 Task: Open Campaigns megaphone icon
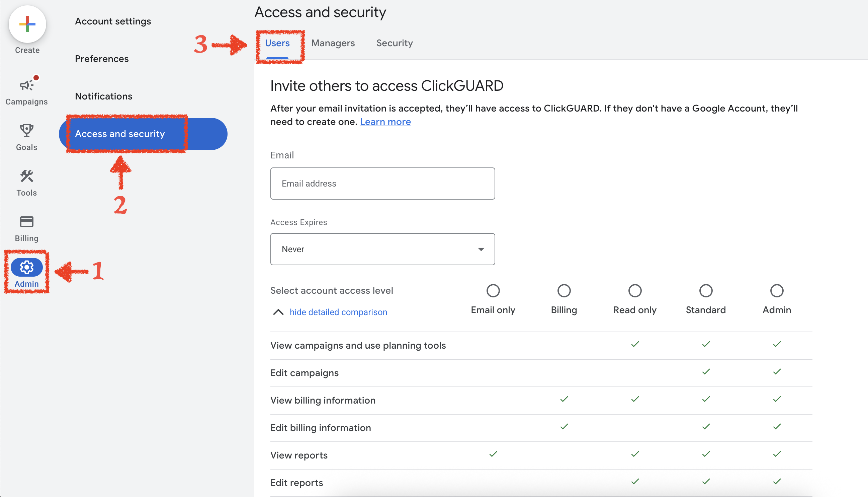coord(27,85)
